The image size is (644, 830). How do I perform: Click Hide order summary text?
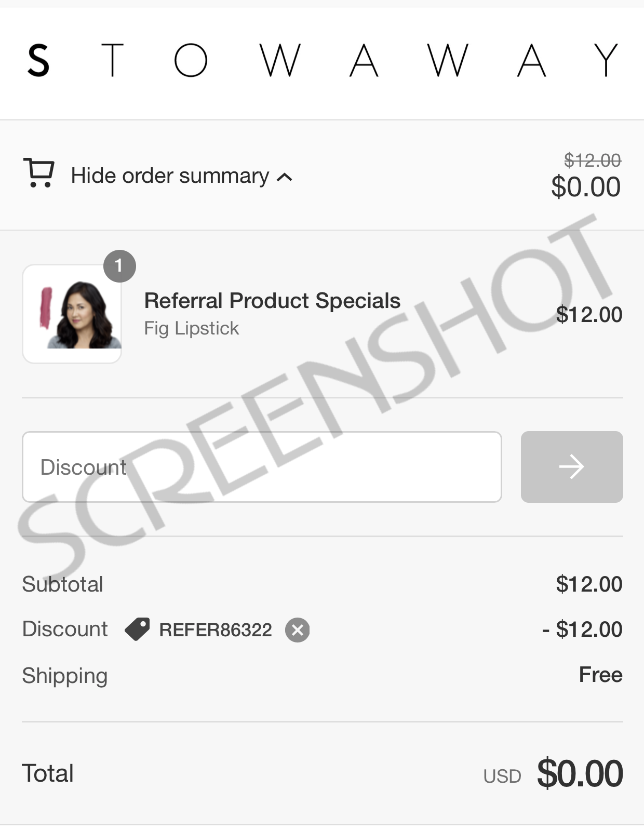(x=170, y=176)
